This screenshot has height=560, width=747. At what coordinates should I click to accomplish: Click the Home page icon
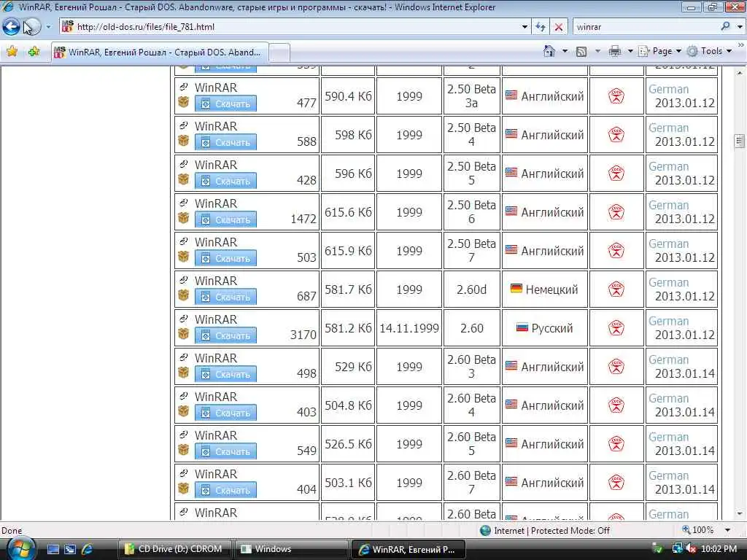pos(549,51)
